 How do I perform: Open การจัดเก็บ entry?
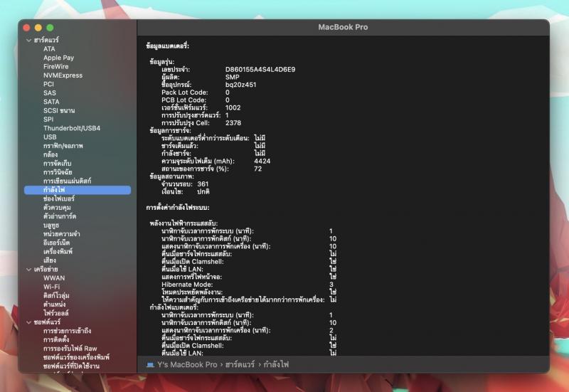[58, 164]
